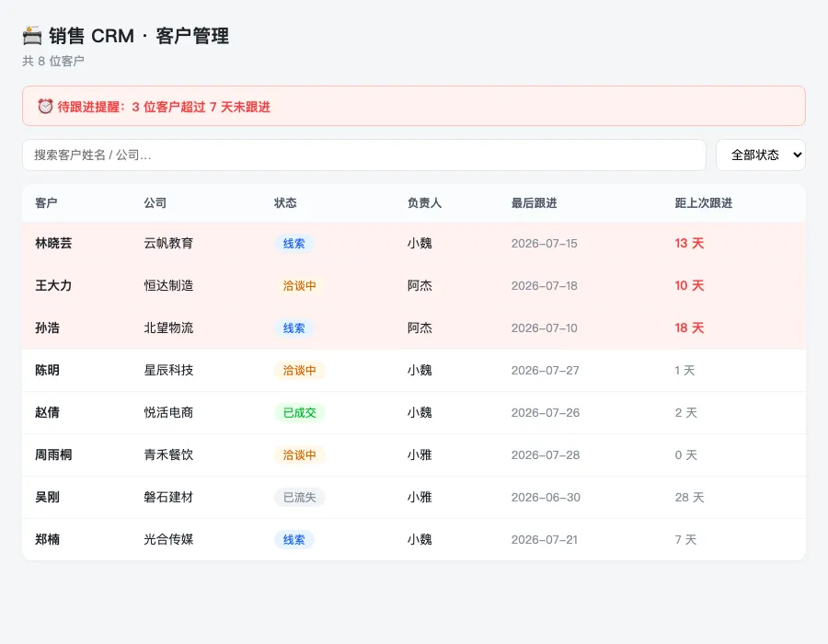
Task: Click the 0 天 value for 周雨桐
Action: pos(686,454)
